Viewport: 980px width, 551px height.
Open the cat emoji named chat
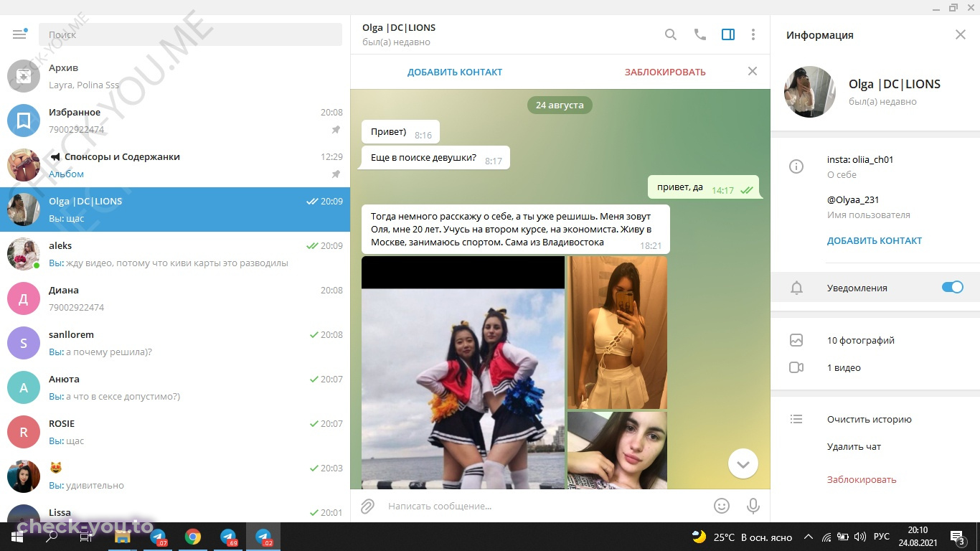point(175,476)
